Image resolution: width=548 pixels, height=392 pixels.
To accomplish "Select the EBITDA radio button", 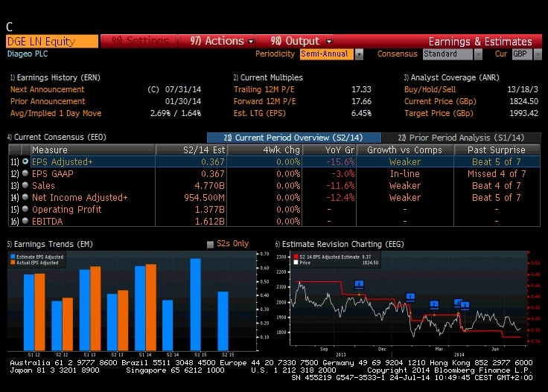I will click(25, 221).
